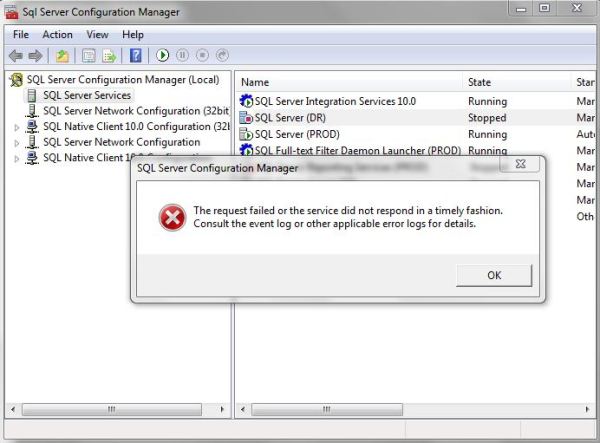Image resolution: width=600 pixels, height=443 pixels.
Task: Expand SQL Native Client 10.0 Configuration (32bit) node
Action: 17,127
